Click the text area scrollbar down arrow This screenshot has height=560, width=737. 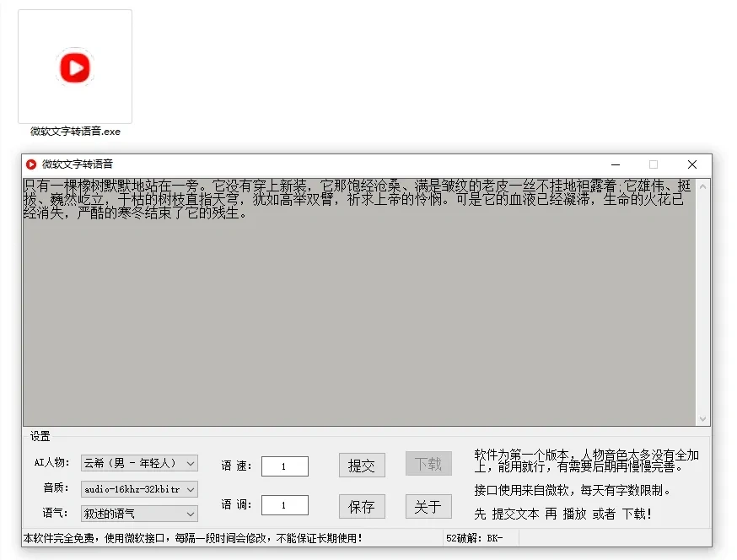pos(703,418)
